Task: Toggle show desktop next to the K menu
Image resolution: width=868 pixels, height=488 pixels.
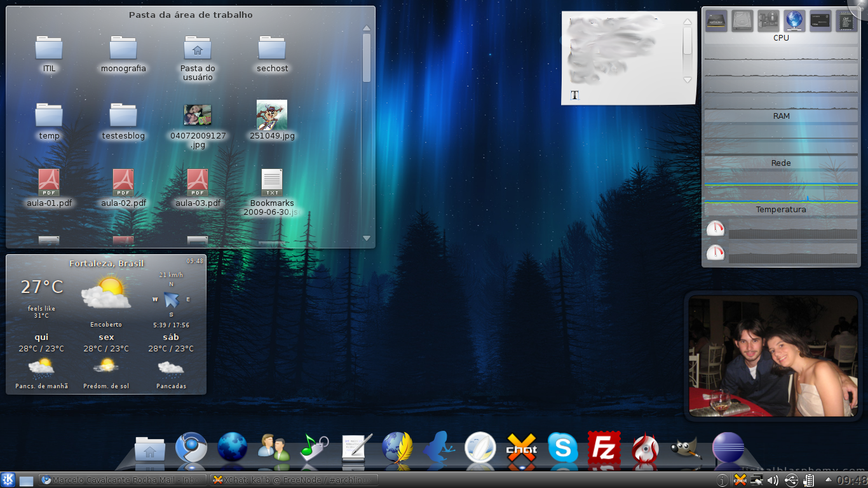Action: click(25, 480)
